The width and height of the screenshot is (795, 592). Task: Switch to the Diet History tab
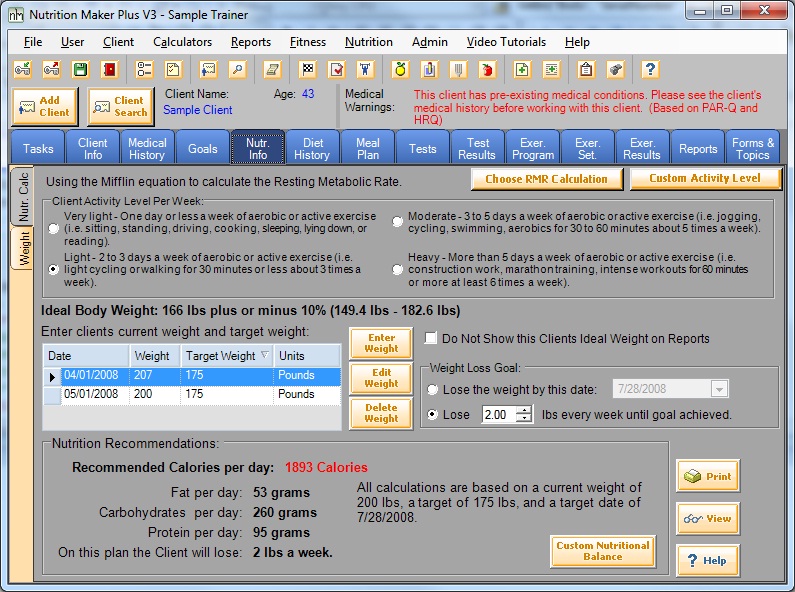coord(312,149)
